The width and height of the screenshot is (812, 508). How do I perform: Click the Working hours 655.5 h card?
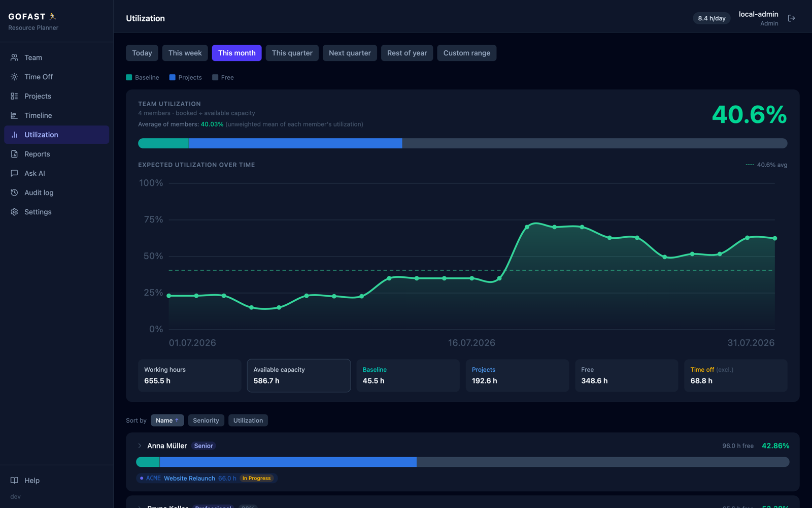pos(190,375)
